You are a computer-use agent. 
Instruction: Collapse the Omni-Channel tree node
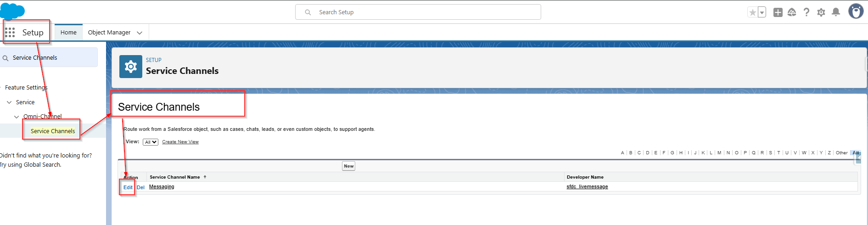coord(17,117)
